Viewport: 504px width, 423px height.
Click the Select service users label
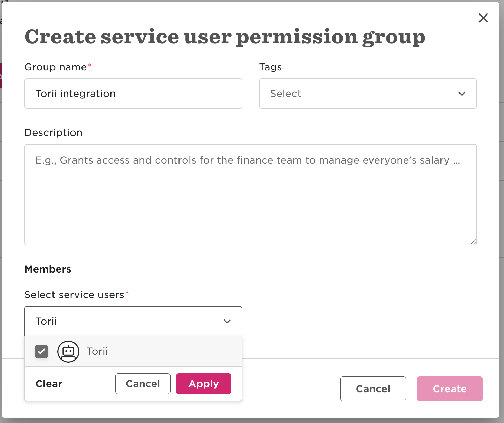(75, 295)
